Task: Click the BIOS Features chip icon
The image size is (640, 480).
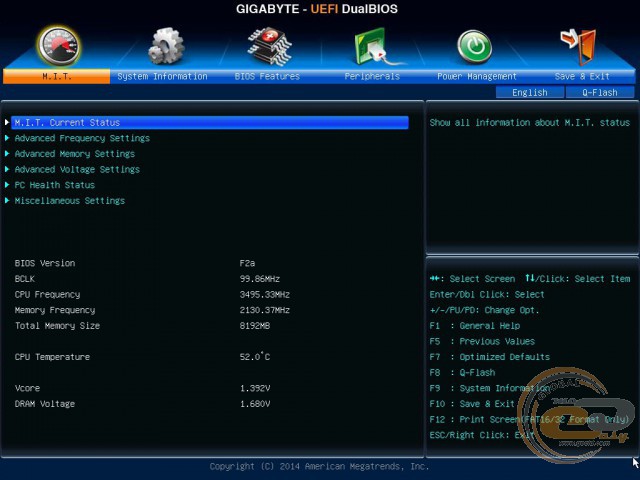Action: coord(269,46)
